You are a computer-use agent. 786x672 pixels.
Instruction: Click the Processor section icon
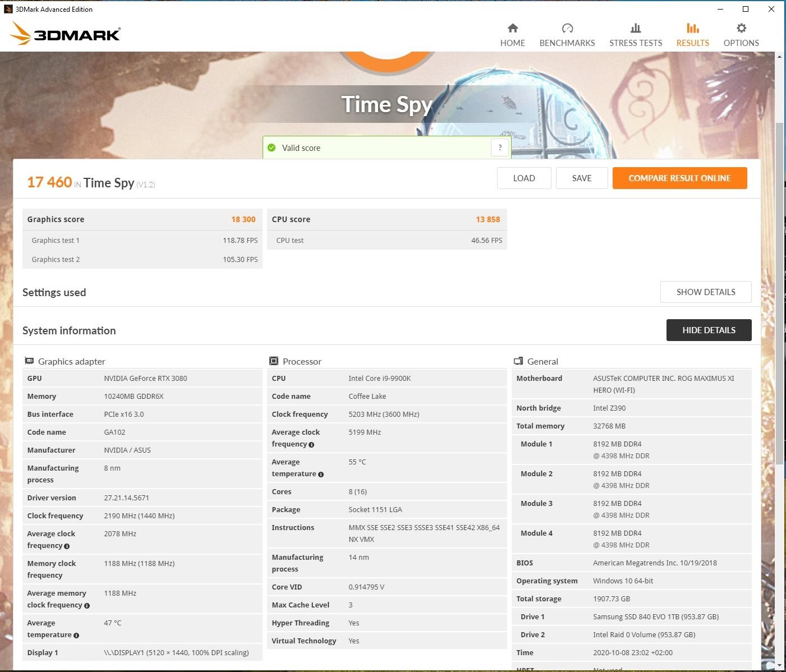(x=274, y=361)
